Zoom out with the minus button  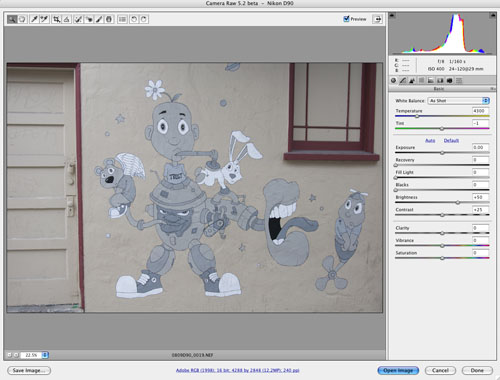pyautogui.click(x=9, y=355)
